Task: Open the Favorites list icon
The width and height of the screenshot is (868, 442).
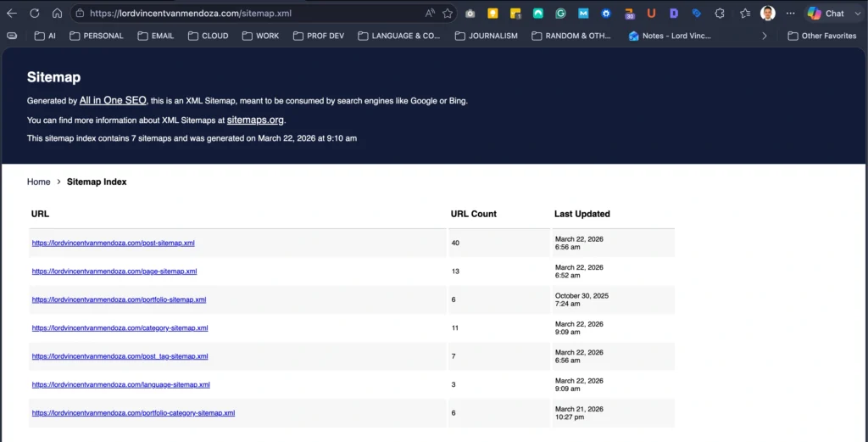Action: (x=744, y=14)
